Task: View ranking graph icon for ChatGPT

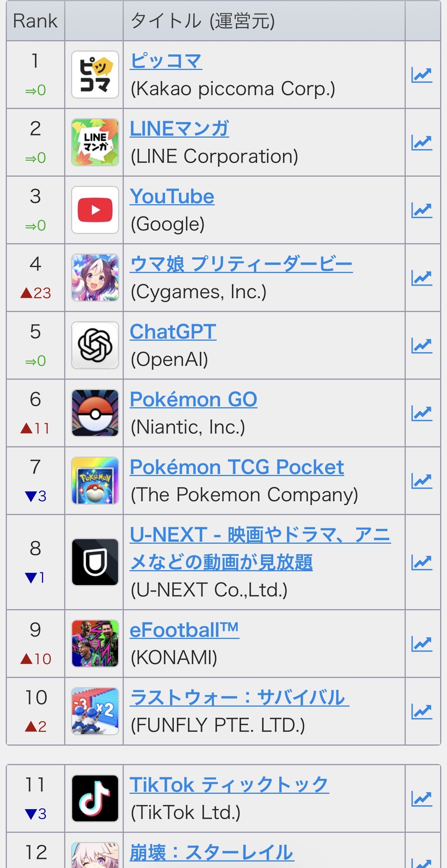Action: (422, 346)
